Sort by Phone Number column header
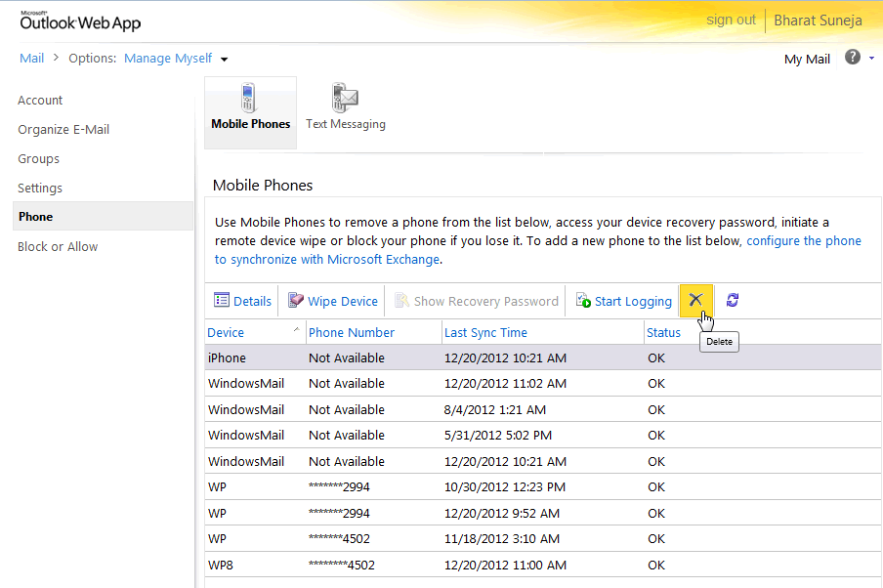 pos(352,333)
